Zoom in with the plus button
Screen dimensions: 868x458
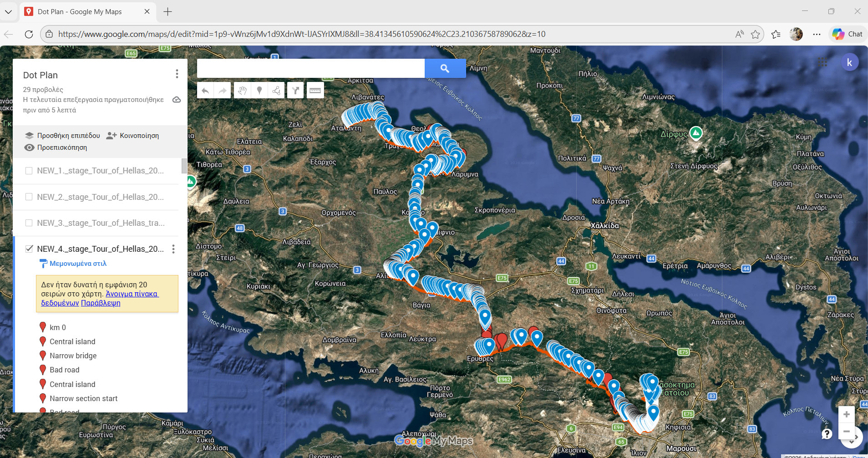tap(846, 414)
